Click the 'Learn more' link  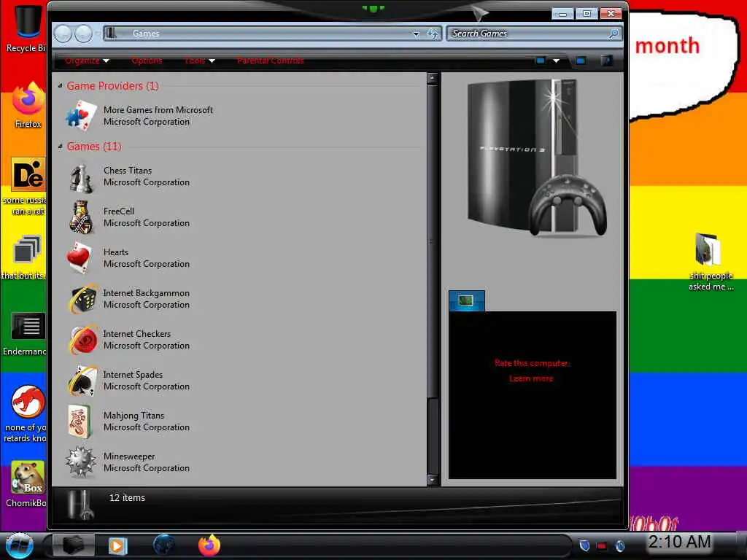click(531, 378)
